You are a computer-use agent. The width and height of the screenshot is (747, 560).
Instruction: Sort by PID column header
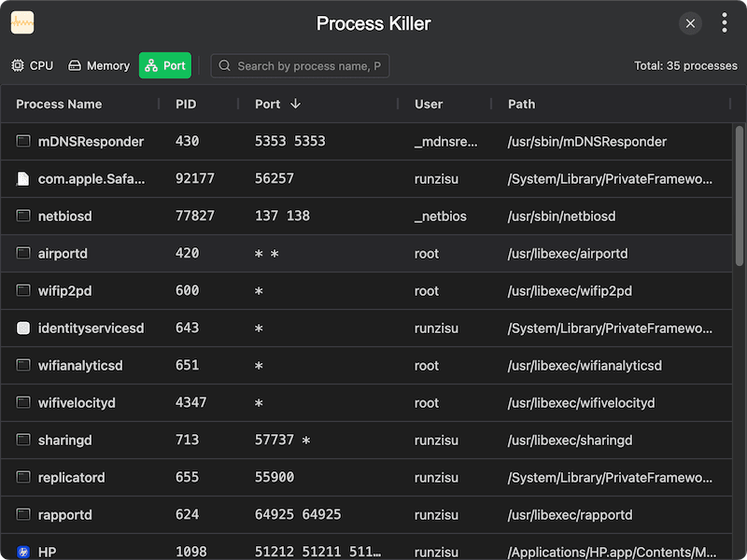(x=186, y=105)
